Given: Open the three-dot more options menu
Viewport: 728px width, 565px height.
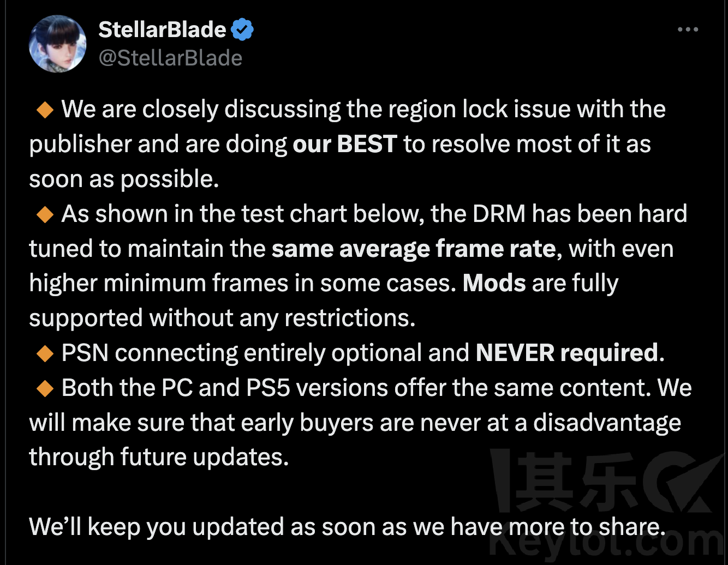Looking at the screenshot, I should point(688,29).
